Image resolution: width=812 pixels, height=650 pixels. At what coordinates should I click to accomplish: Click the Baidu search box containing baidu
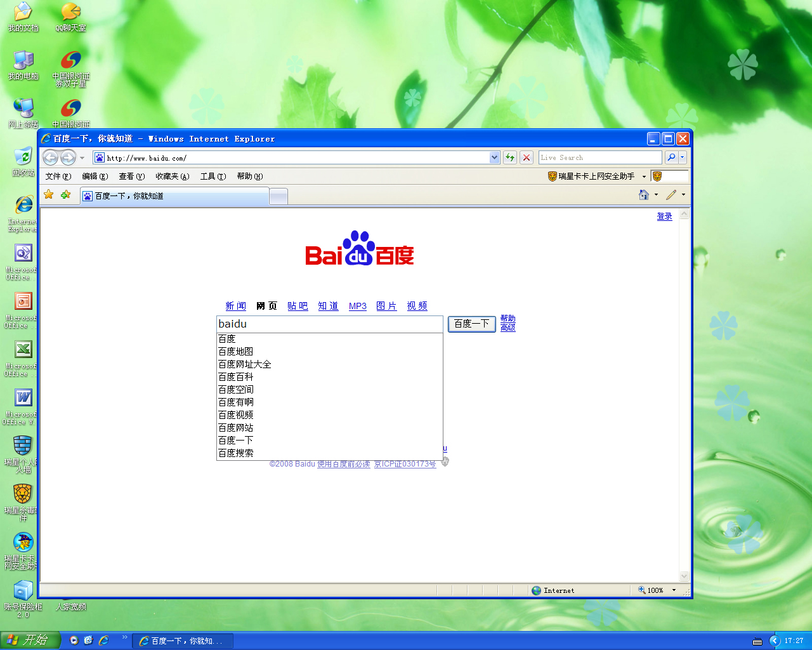330,324
